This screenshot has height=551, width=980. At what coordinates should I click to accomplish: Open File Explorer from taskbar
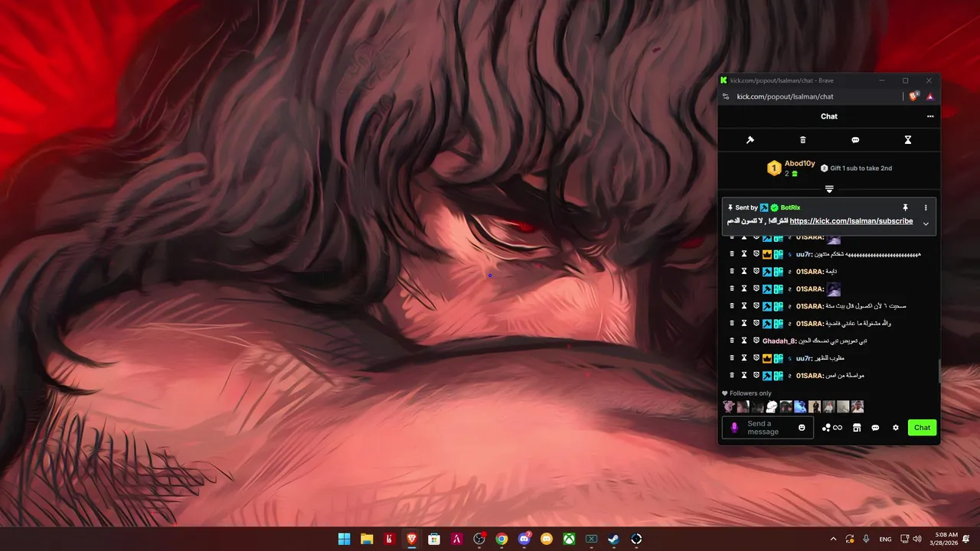point(367,539)
